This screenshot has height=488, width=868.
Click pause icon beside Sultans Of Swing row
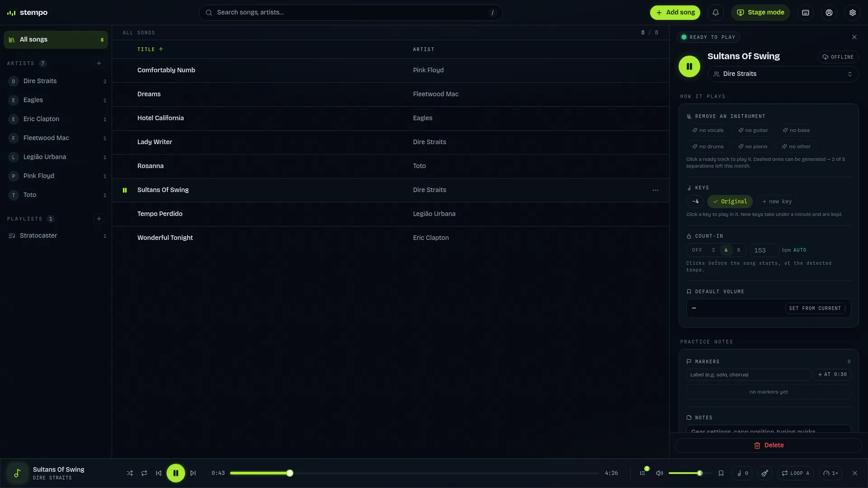[125, 190]
